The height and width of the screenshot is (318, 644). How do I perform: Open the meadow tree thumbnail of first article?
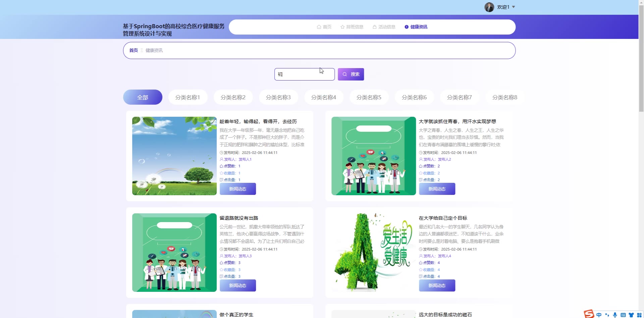(x=174, y=156)
